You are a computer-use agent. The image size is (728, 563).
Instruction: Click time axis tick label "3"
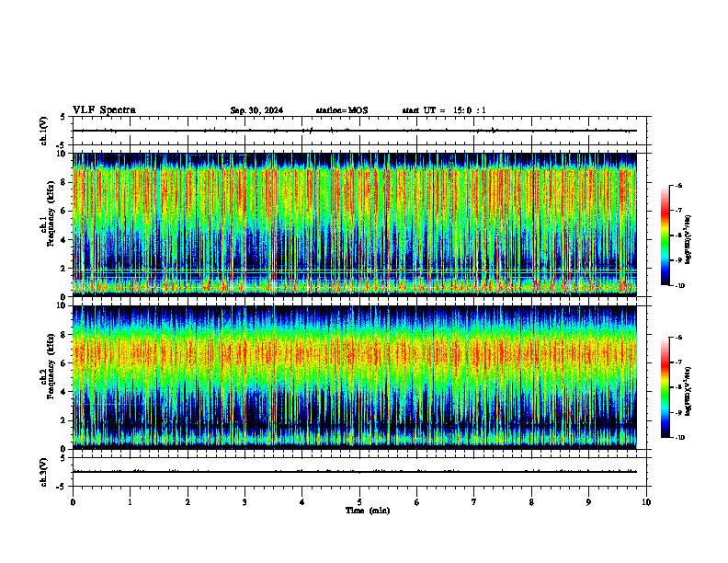pos(245,502)
